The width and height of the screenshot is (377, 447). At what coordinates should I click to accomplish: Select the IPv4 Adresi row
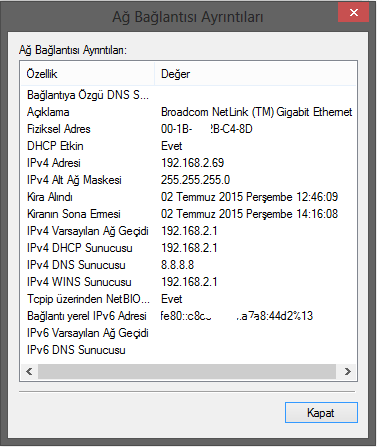(189, 163)
